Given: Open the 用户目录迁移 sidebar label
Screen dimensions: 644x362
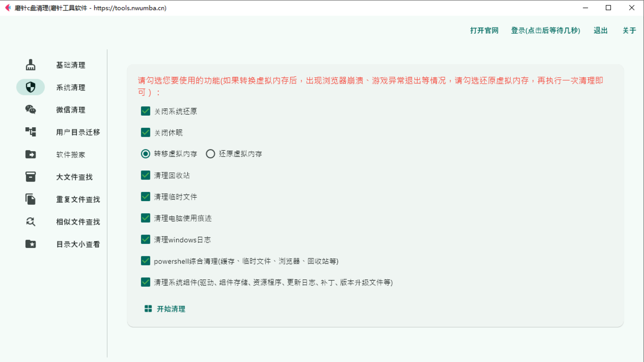Looking at the screenshot, I should click(78, 132).
